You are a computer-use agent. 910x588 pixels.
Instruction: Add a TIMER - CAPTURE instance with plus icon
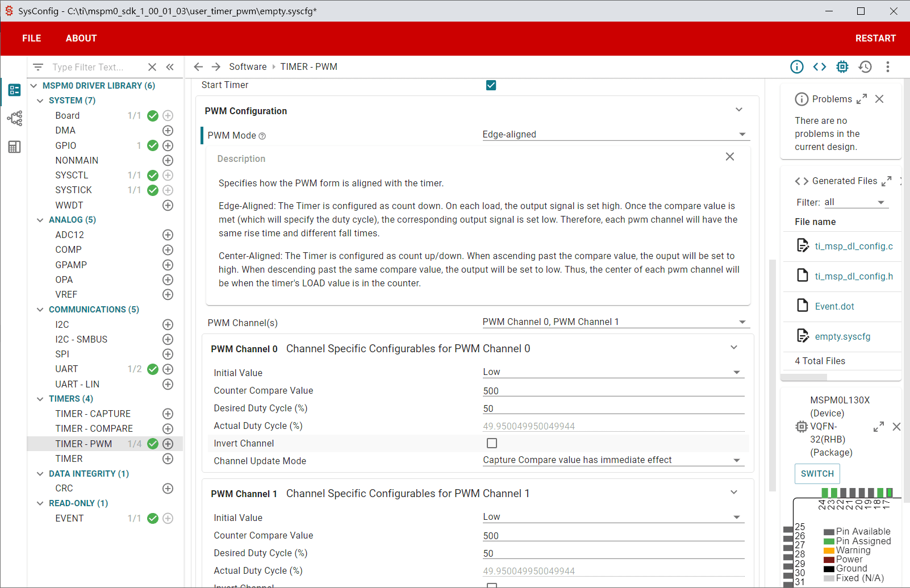pyautogui.click(x=168, y=414)
